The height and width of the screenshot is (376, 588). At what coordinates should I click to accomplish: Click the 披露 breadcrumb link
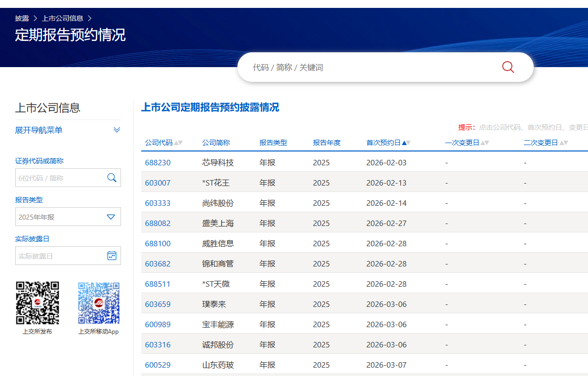point(22,18)
